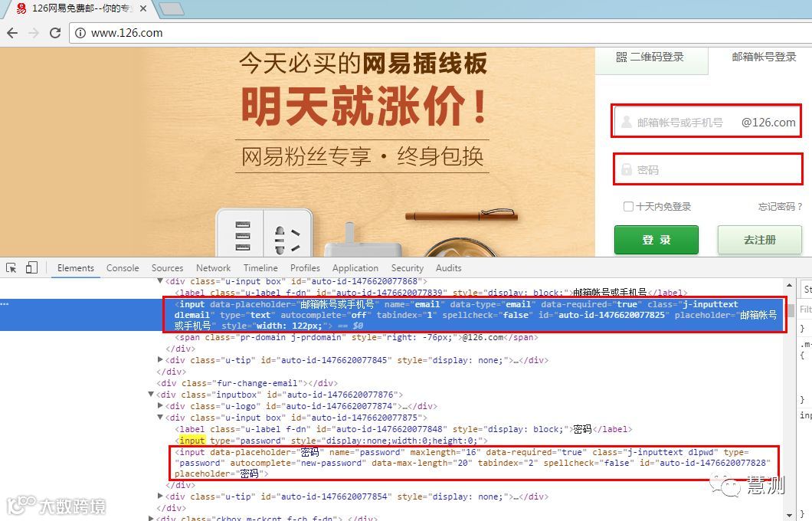Activate DevTools inspect element picker

[x=11, y=267]
